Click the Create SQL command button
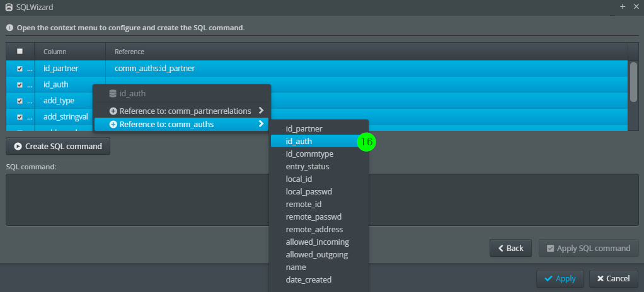644x292 pixels. [x=58, y=146]
